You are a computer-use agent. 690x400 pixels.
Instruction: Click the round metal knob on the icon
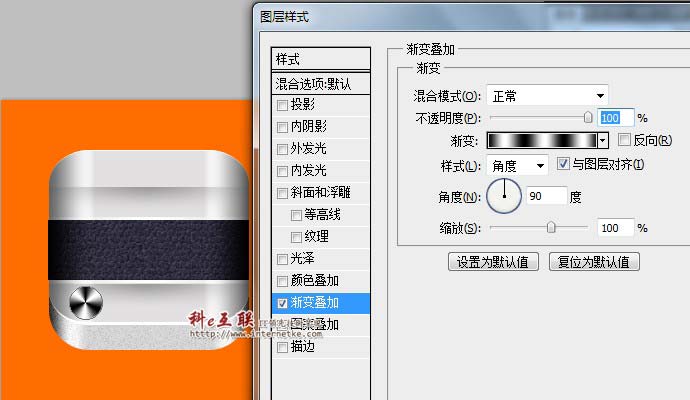click(86, 303)
